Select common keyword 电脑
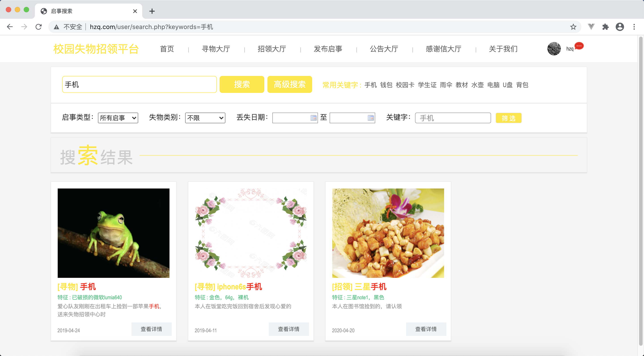This screenshot has height=356, width=644. tap(493, 85)
